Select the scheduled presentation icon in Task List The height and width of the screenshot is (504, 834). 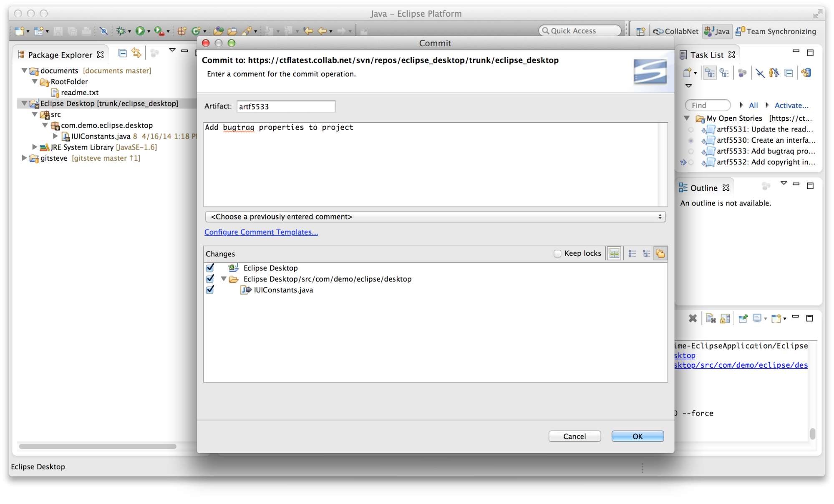click(724, 73)
